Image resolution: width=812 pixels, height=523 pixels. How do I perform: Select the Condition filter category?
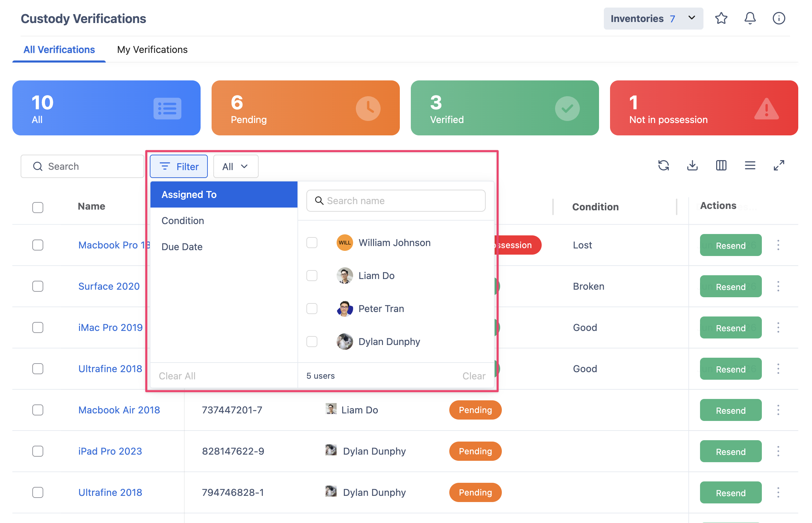pos(224,221)
